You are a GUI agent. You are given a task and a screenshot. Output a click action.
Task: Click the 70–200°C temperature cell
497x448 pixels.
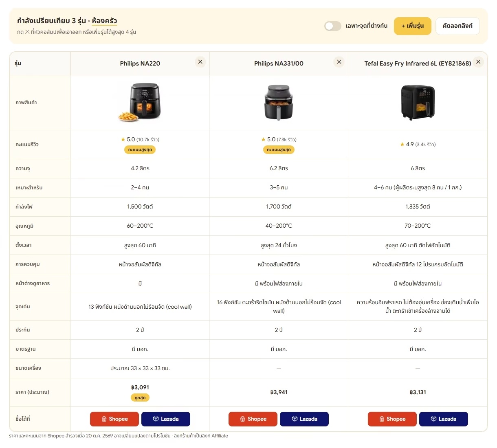coord(418,226)
